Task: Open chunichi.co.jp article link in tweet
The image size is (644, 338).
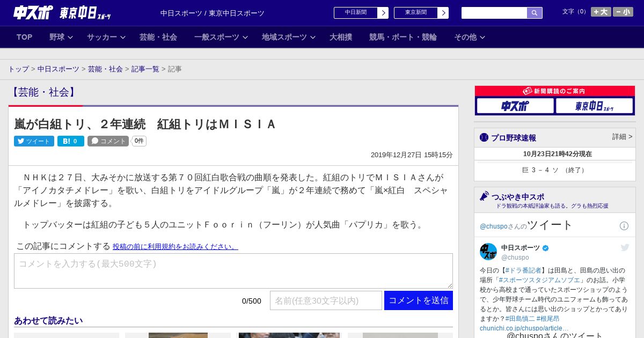Action: (524, 328)
